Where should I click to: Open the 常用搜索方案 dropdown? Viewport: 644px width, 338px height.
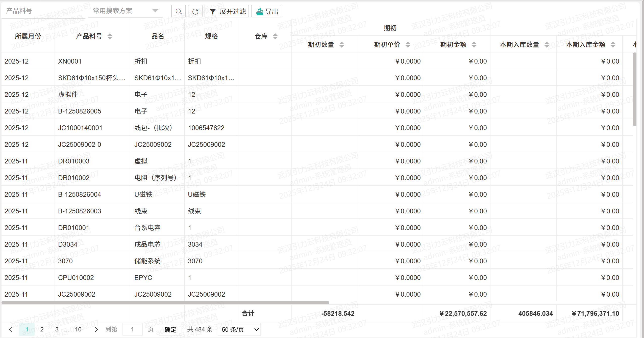pos(125,11)
